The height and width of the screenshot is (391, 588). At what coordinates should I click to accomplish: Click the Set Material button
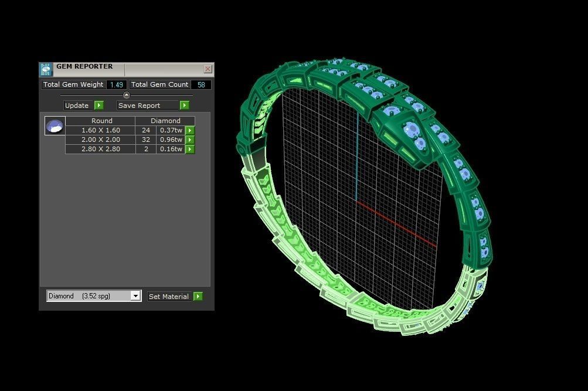pyautogui.click(x=170, y=296)
